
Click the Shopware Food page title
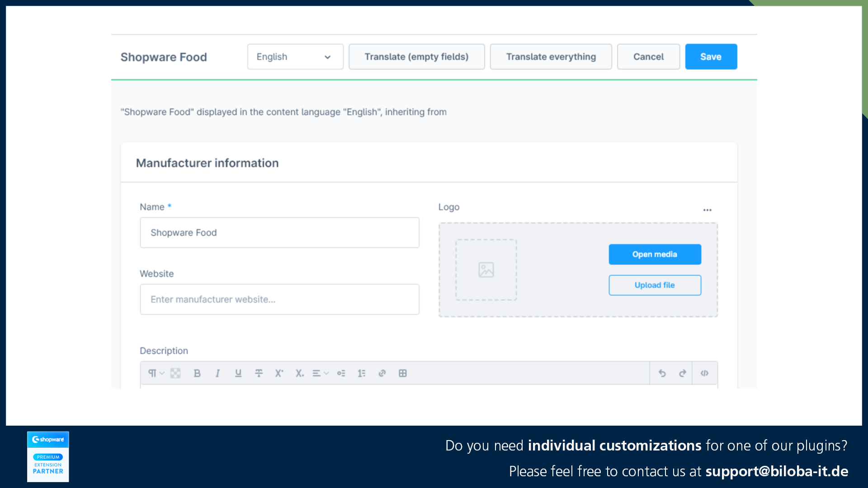point(164,57)
